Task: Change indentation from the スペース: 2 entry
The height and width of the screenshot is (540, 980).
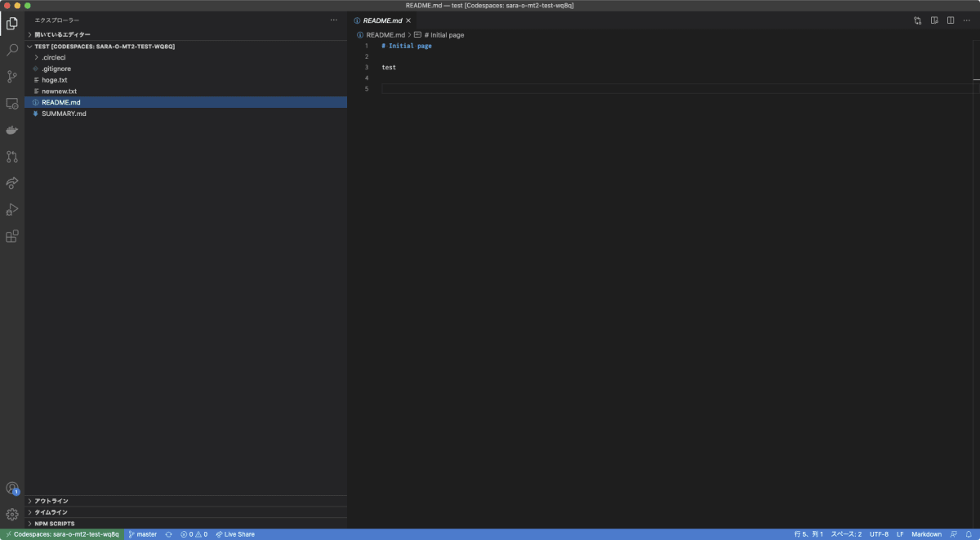Action: [846, 534]
